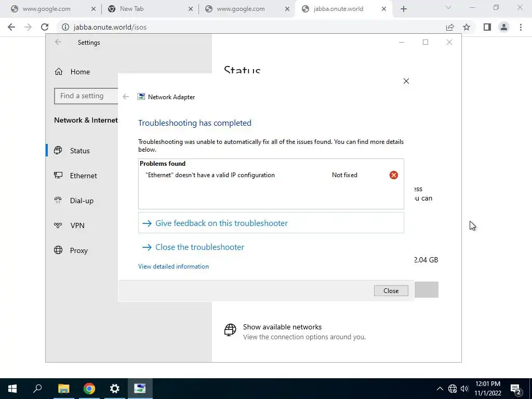Close the jabba.onute.world tab
Viewport: 532px width, 399px height.
(x=384, y=9)
